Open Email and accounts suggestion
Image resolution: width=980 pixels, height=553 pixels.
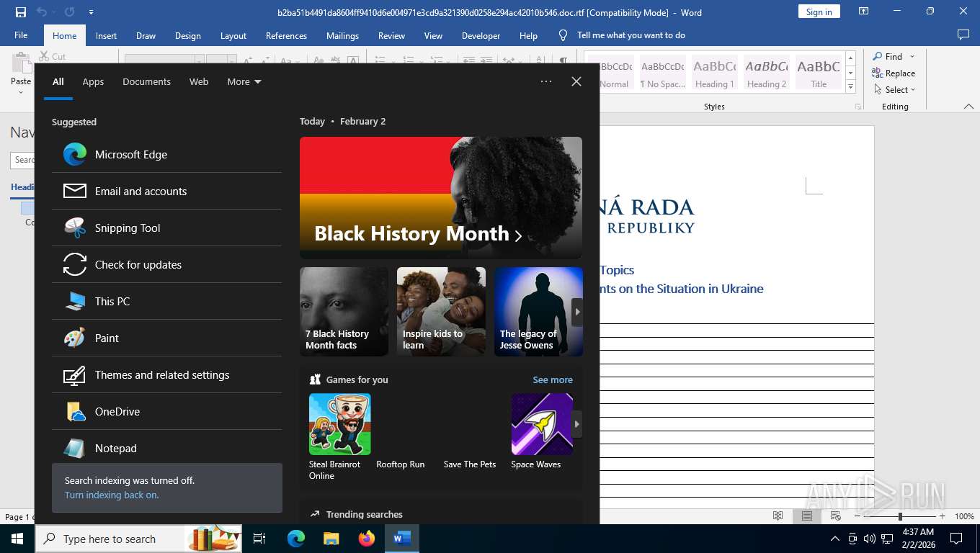(x=166, y=191)
